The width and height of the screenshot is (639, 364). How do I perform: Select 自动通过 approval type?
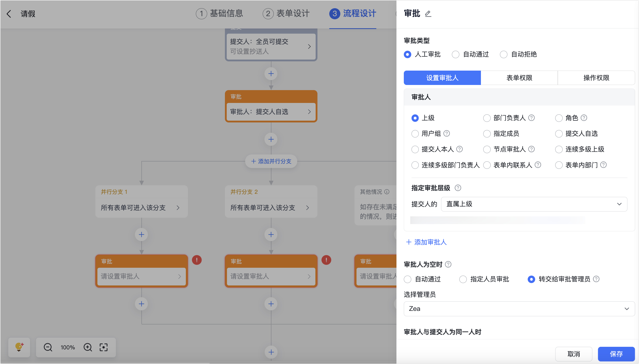[x=471, y=54]
